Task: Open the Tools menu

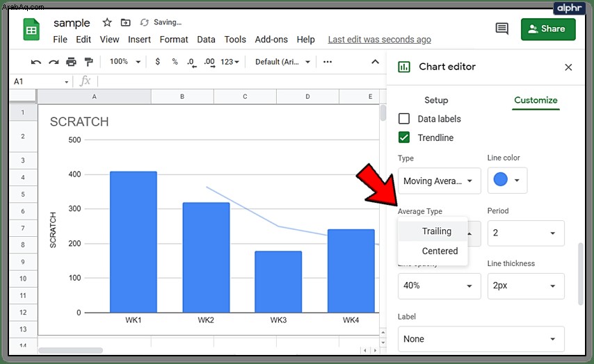Action: (235, 40)
